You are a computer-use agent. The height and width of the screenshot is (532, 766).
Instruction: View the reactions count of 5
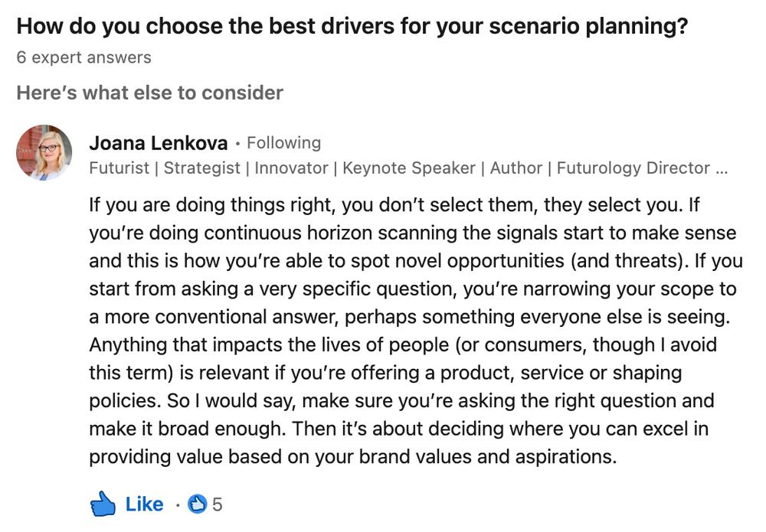tap(218, 504)
